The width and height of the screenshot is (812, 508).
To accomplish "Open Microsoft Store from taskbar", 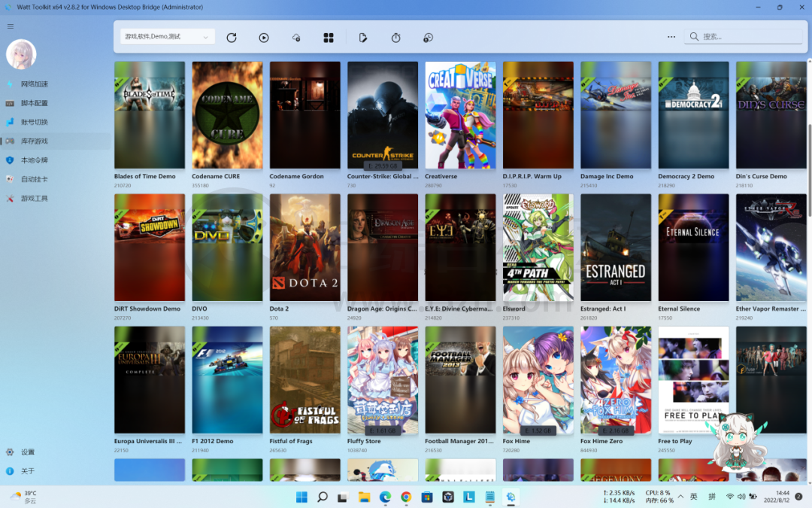I will 427,497.
